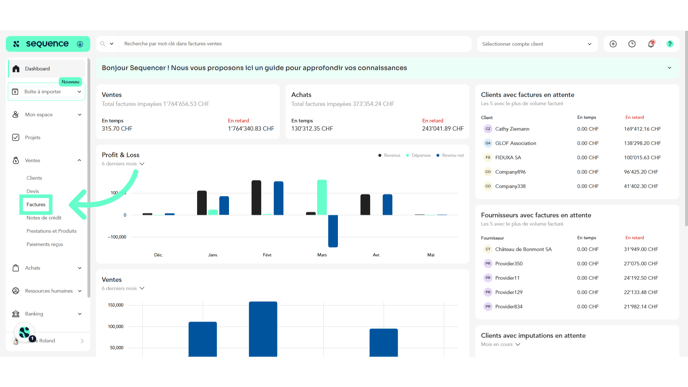Image resolution: width=688 pixels, height=387 pixels.
Task: Open Paiements reçus
Action: (45, 244)
